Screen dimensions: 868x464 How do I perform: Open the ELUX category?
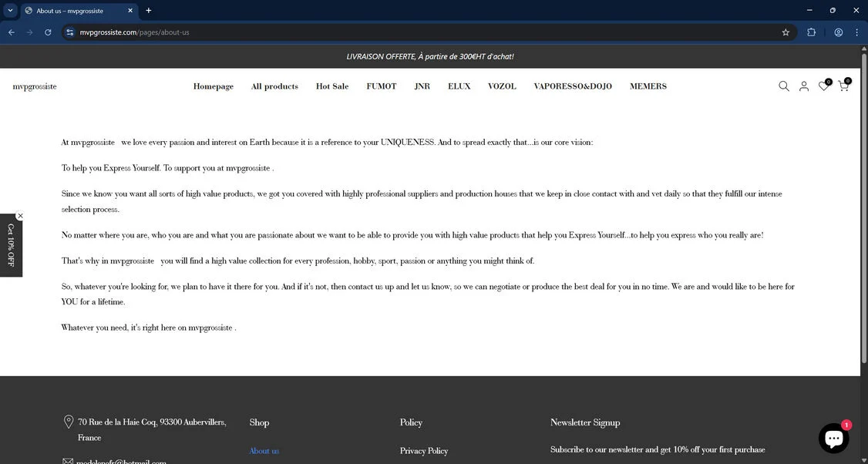coord(459,86)
